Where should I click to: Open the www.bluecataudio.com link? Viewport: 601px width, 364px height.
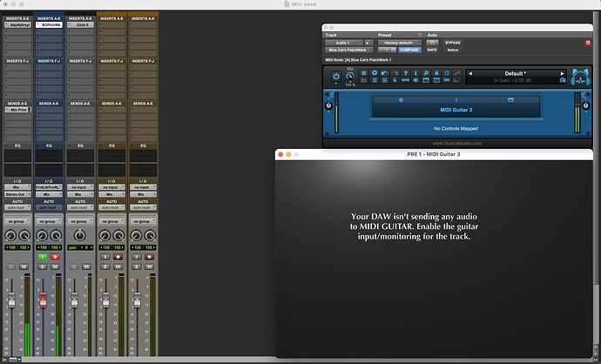pyautogui.click(x=457, y=143)
